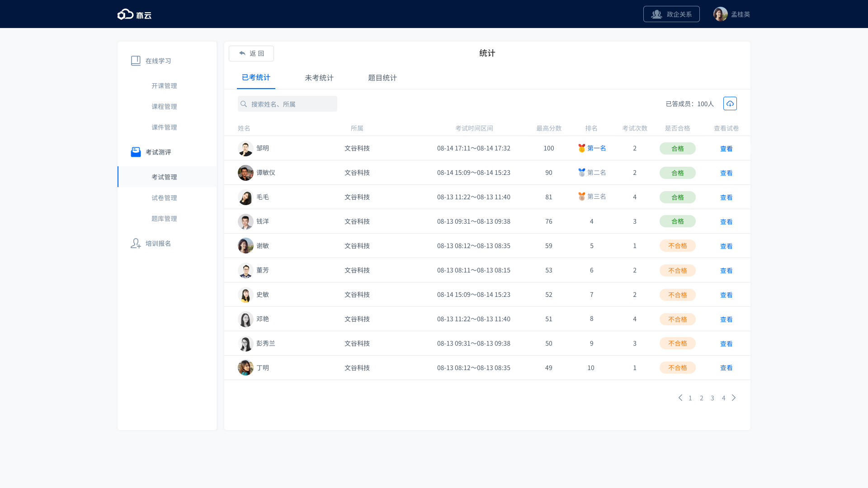868x488 pixels.
Task: Click the back arrow icon beside 返回
Action: [x=242, y=53]
